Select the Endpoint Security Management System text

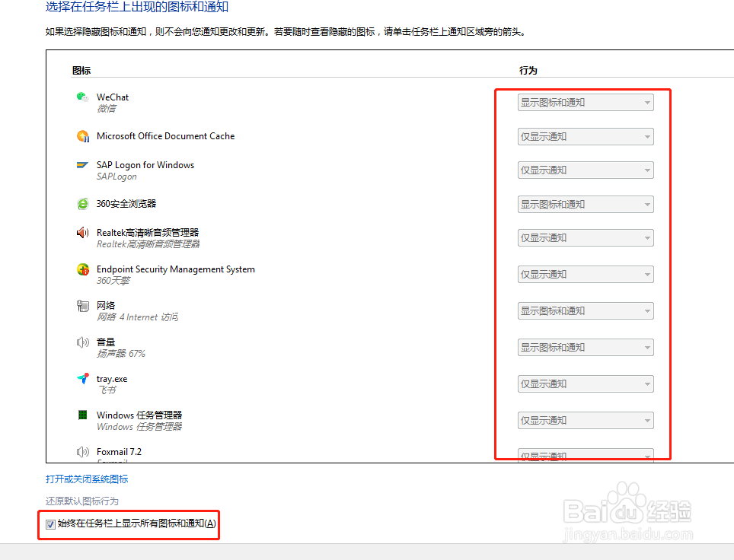pyautogui.click(x=176, y=269)
